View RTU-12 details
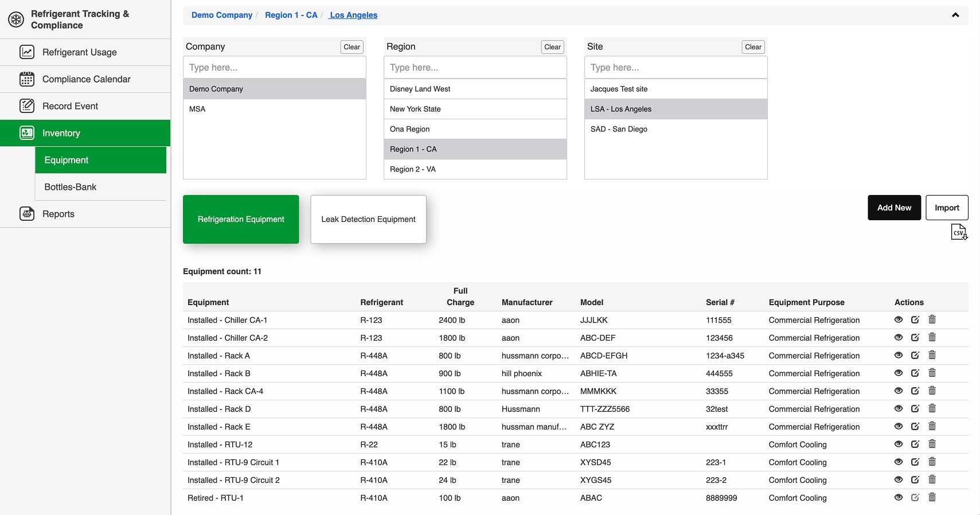980x515 pixels. click(899, 444)
